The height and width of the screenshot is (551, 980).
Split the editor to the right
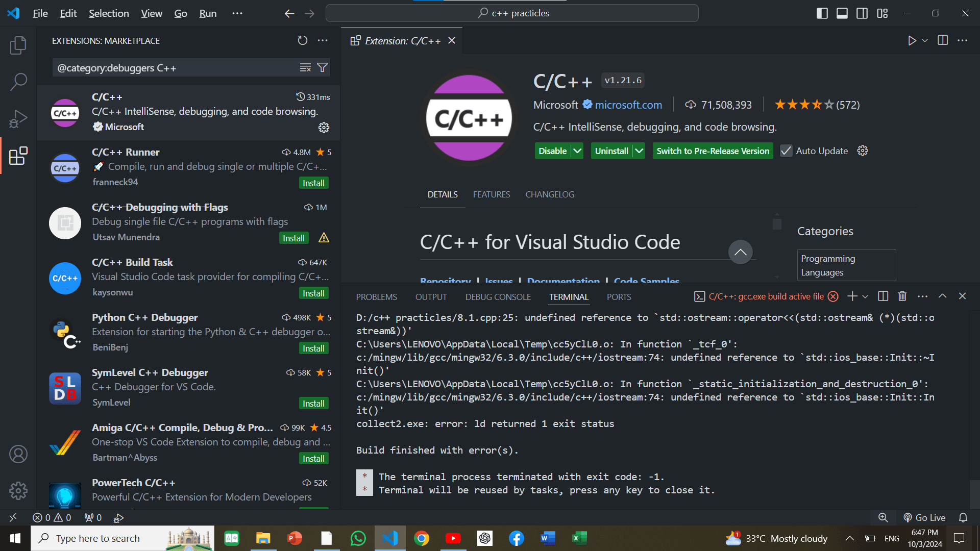(943, 40)
